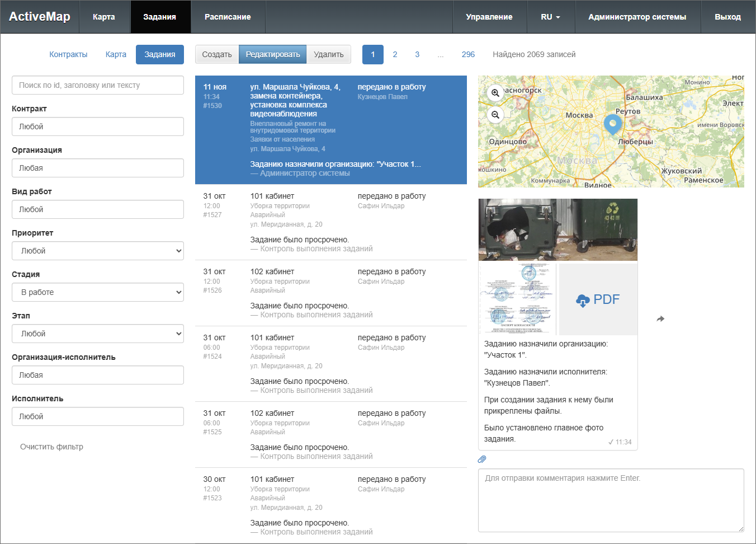Click the search by id input field
756x544 pixels.
(98, 85)
